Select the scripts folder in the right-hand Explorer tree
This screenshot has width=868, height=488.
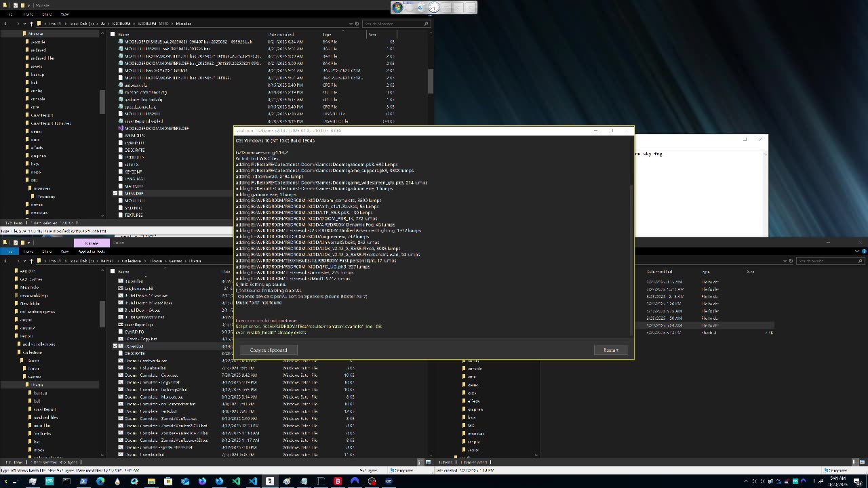point(473,441)
